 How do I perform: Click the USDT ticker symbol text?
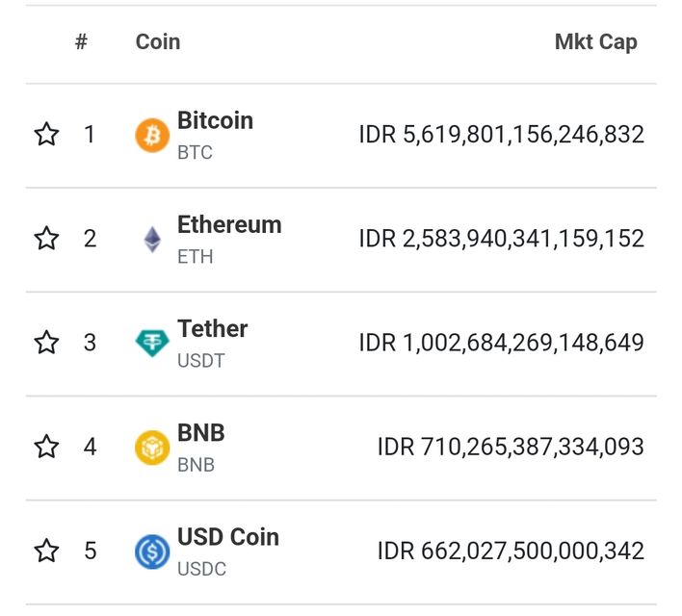(200, 361)
